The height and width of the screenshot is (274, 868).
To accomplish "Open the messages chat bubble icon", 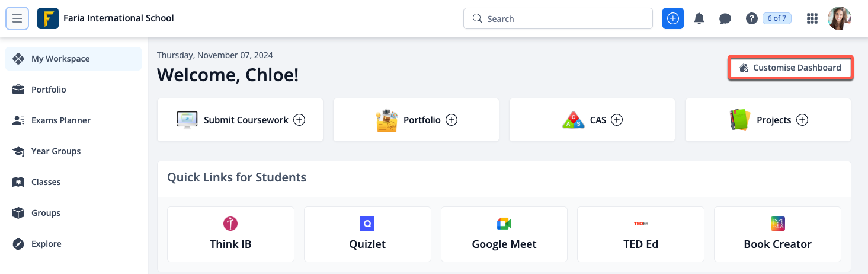I will [x=725, y=18].
